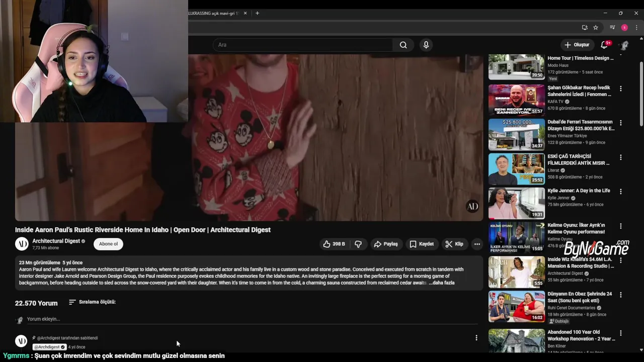Click the Oluştur create button

click(x=577, y=45)
